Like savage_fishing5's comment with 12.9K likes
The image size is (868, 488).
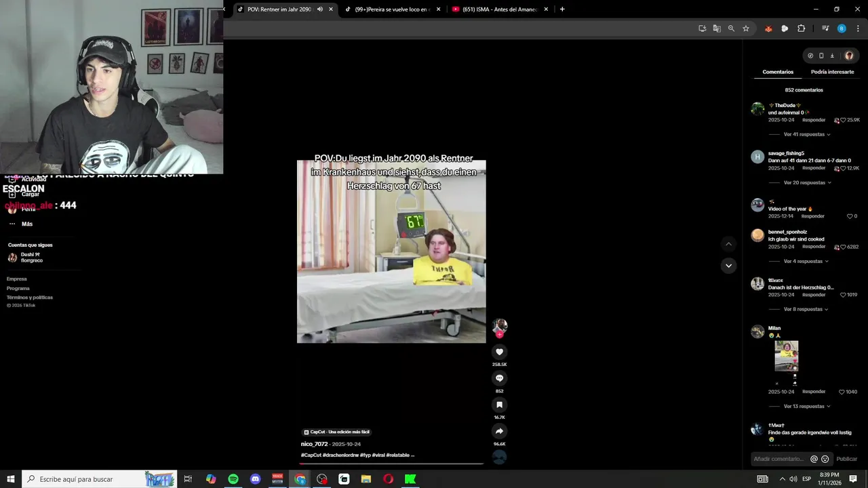pos(843,168)
